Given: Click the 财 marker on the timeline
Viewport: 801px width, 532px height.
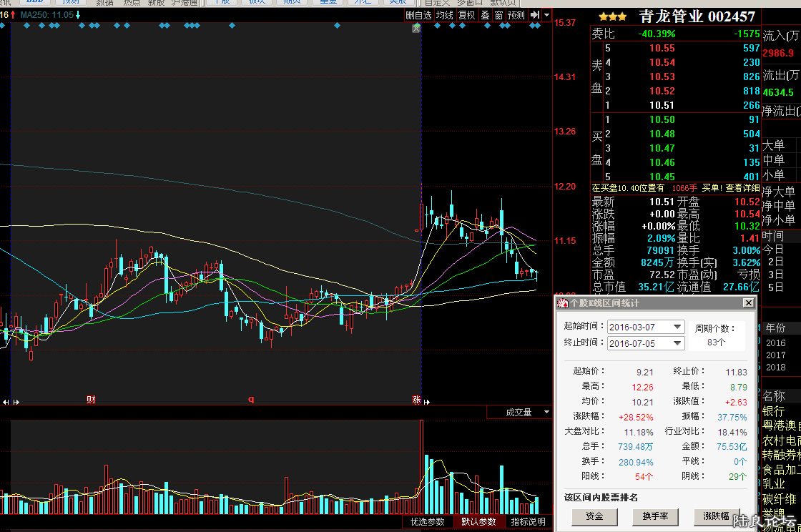Looking at the screenshot, I should pyautogui.click(x=91, y=400).
